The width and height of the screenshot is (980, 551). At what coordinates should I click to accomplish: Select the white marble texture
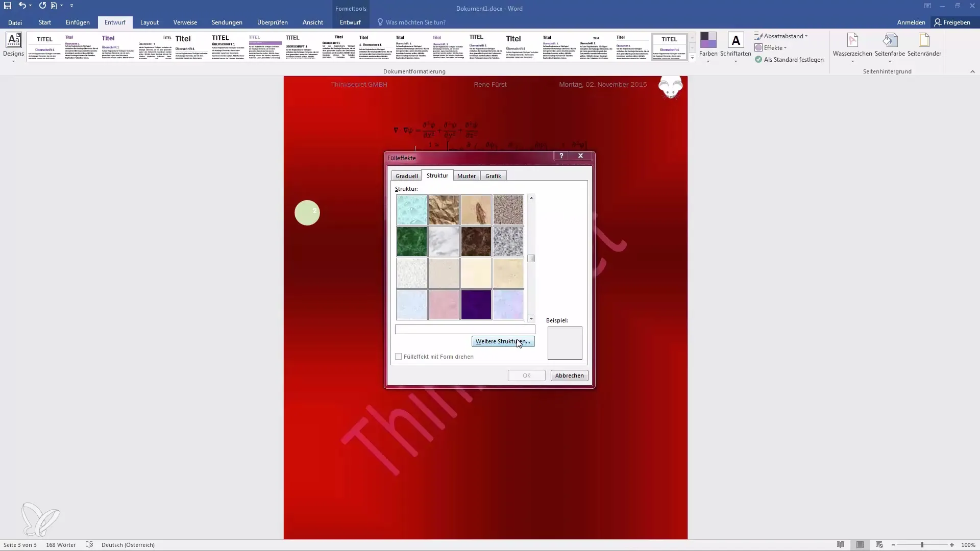tap(444, 242)
